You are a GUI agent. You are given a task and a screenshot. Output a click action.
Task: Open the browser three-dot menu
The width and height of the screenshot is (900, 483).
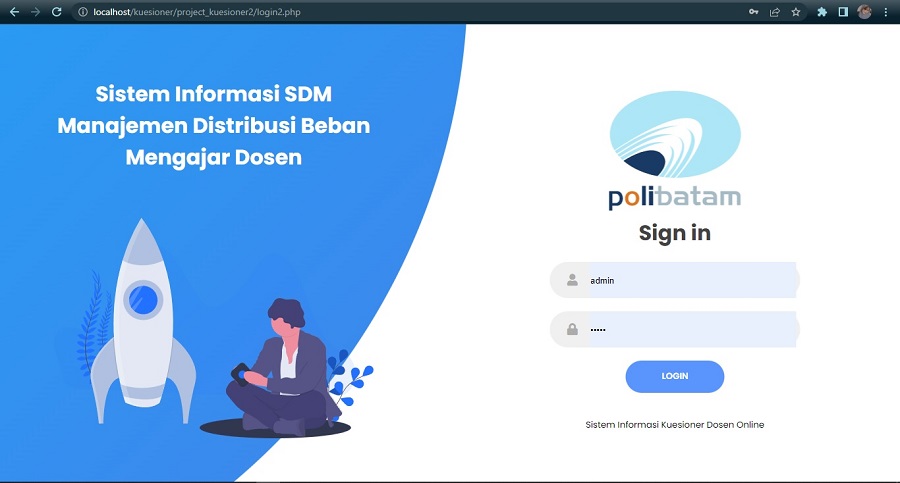coord(886,11)
